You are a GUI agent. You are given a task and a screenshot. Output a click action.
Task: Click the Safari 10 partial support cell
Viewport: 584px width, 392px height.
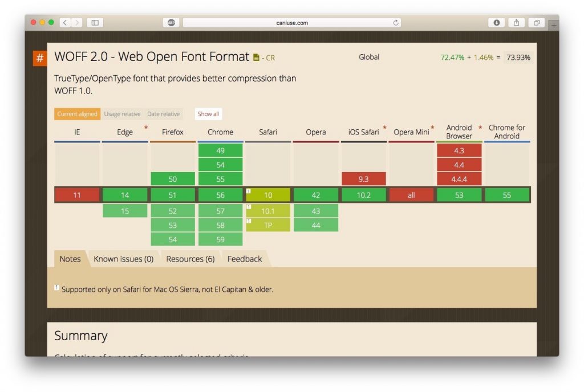coord(268,195)
